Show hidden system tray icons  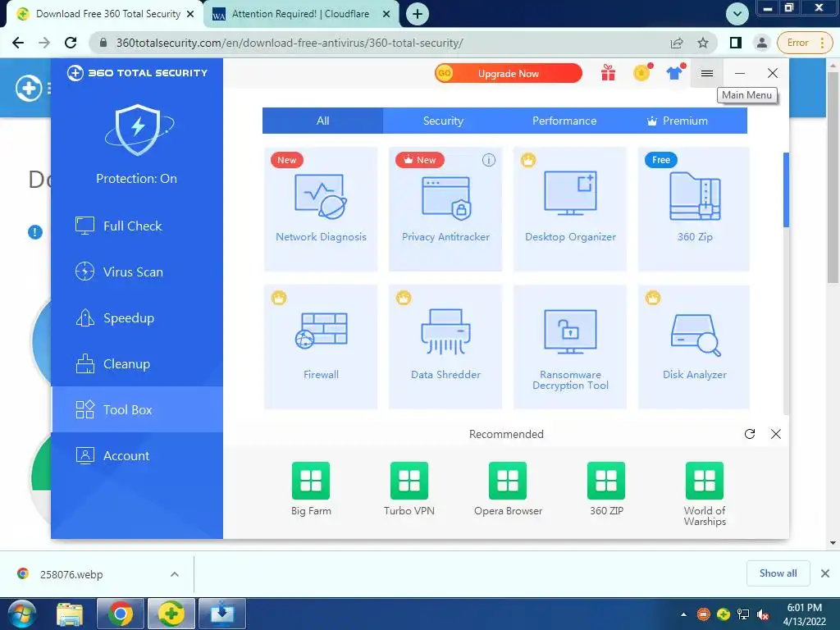pyautogui.click(x=683, y=614)
